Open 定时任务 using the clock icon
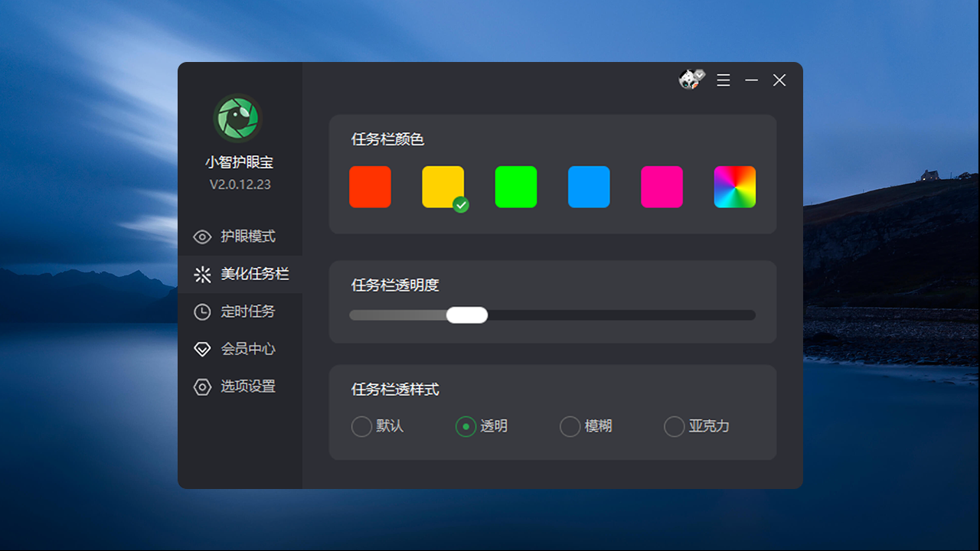Viewport: 980px width, 551px height. coord(202,311)
